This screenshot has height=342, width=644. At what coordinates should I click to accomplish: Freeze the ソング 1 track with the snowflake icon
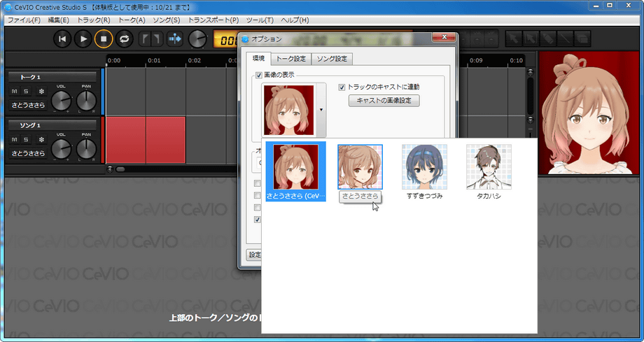pos(41,140)
